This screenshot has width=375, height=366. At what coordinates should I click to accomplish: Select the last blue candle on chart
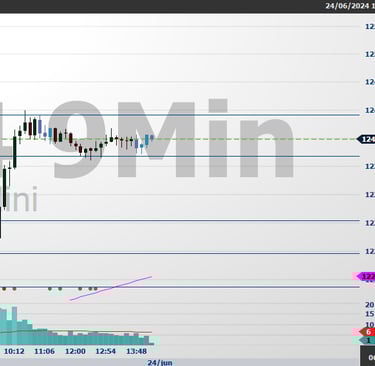[x=152, y=137]
